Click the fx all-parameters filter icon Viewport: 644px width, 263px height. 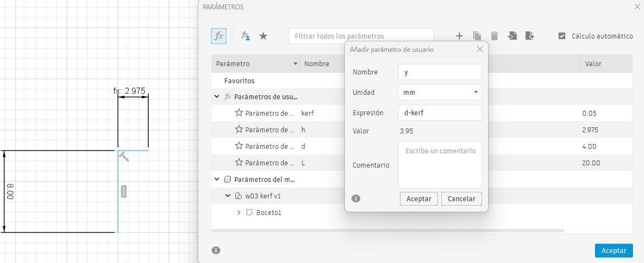coord(219,36)
